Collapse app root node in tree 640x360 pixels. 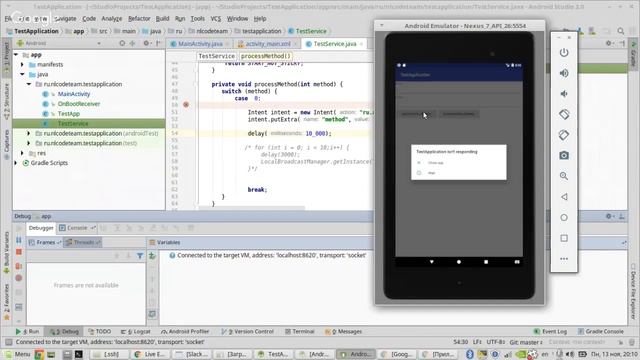16,55
